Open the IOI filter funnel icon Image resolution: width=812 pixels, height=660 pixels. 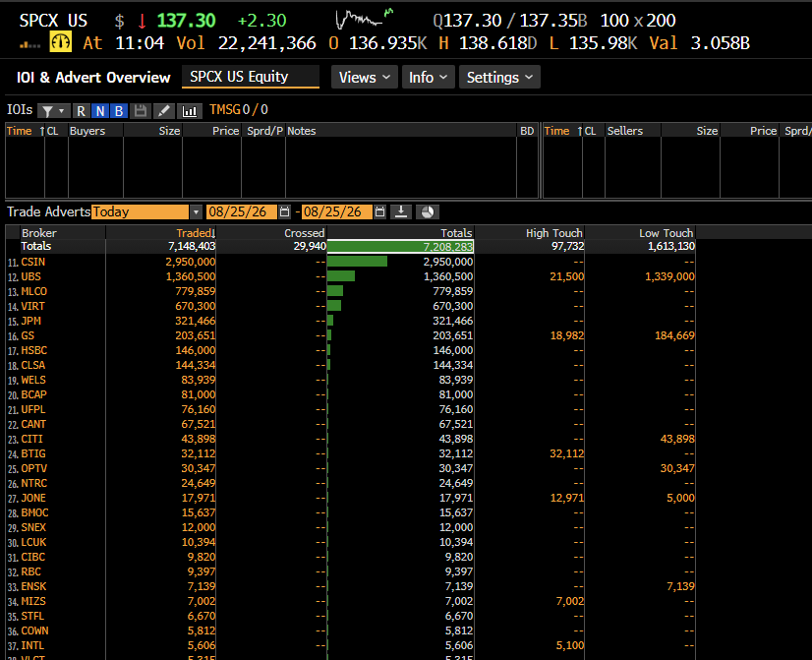pyautogui.click(x=47, y=111)
